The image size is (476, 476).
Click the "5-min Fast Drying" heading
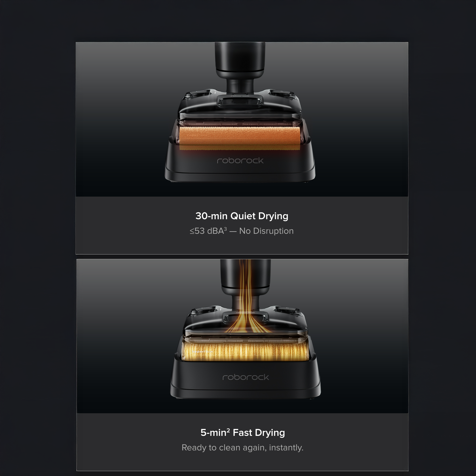point(243,433)
